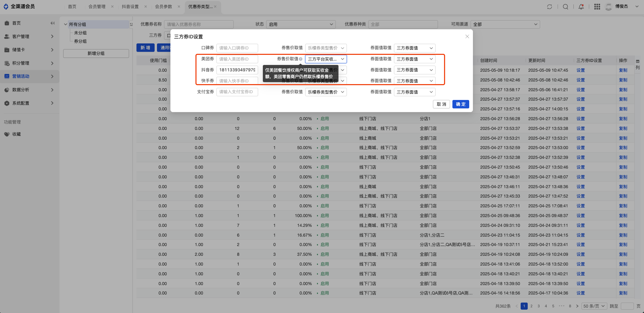The height and width of the screenshot is (313, 644).
Task: Open the 状态 启用 dropdown
Action: click(x=301, y=24)
